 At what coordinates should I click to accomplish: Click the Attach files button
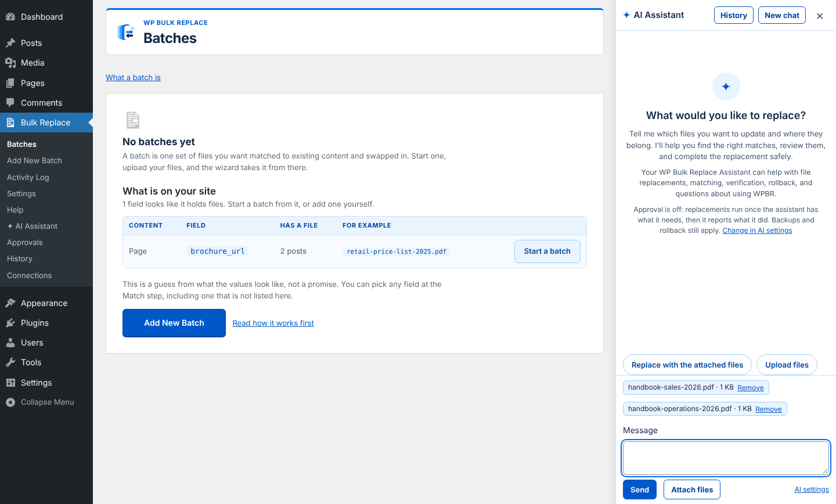[x=692, y=489]
